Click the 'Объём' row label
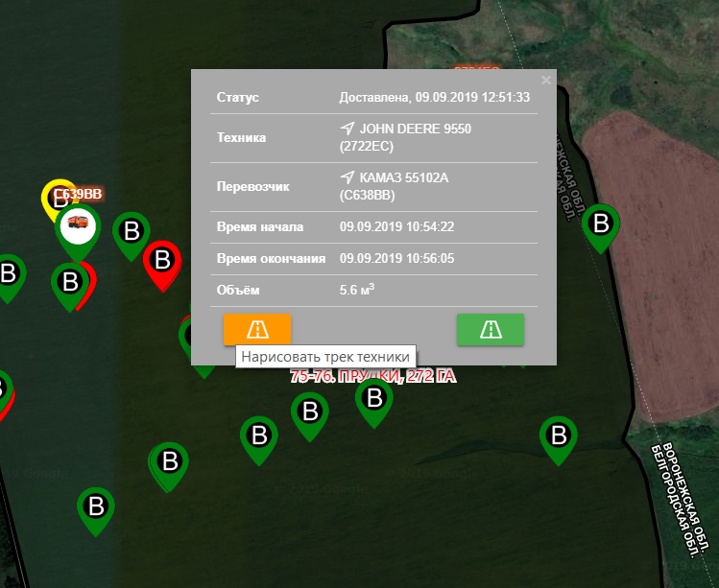The width and height of the screenshot is (719, 588). pyautogui.click(x=238, y=290)
